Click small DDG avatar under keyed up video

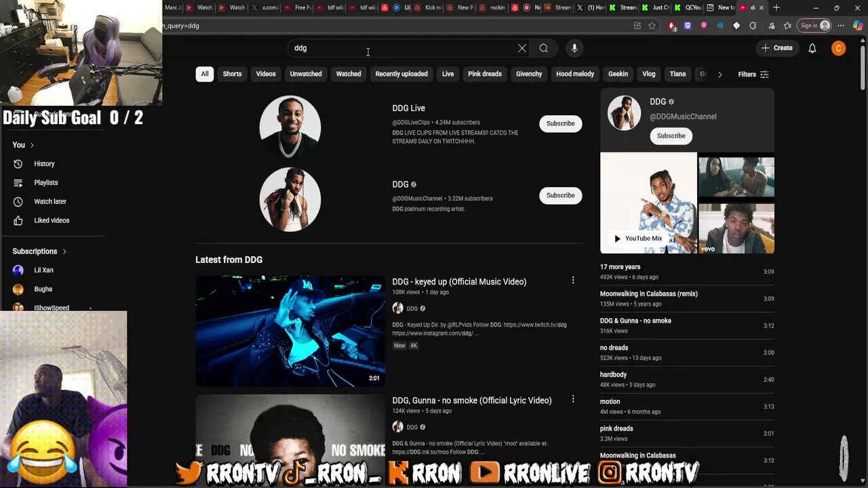(397, 308)
